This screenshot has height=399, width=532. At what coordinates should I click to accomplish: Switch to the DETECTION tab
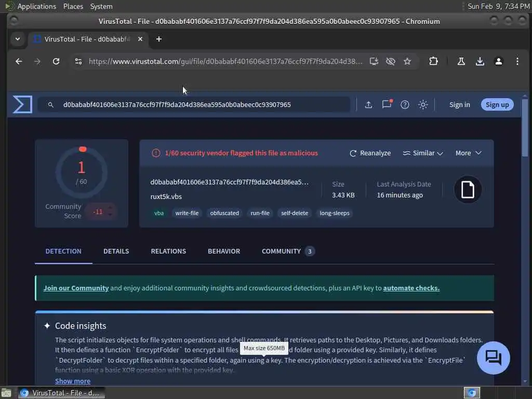(x=63, y=251)
